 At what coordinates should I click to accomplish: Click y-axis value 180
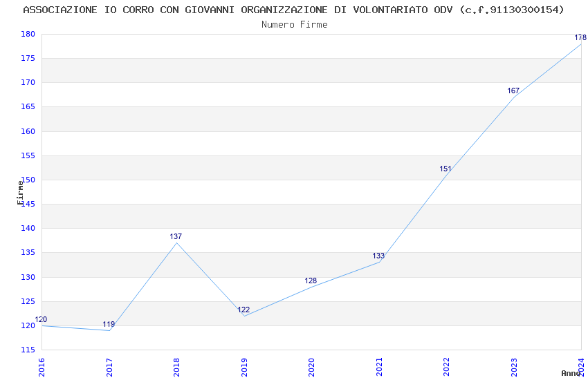point(28,34)
